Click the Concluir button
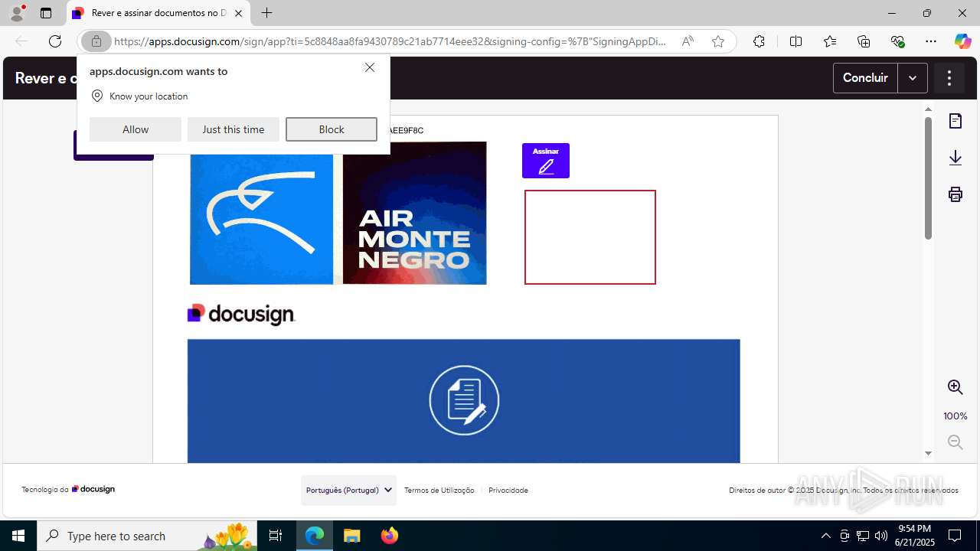980x551 pixels. (x=865, y=78)
